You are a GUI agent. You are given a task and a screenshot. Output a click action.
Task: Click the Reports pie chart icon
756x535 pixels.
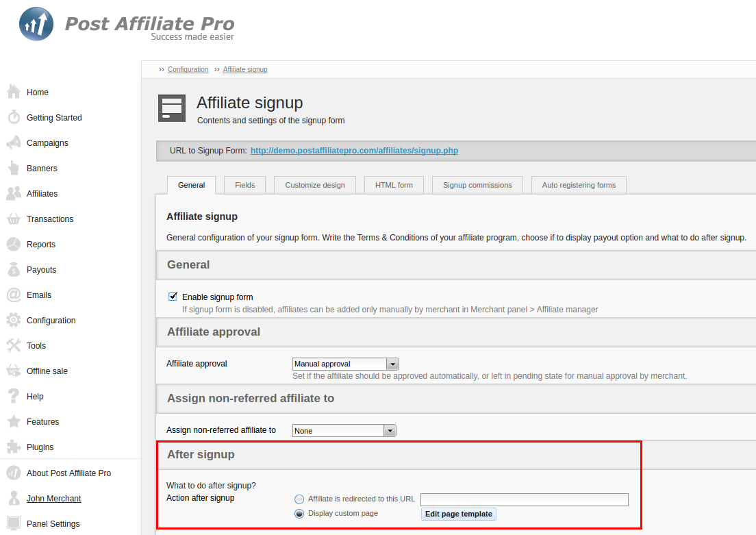(14, 244)
